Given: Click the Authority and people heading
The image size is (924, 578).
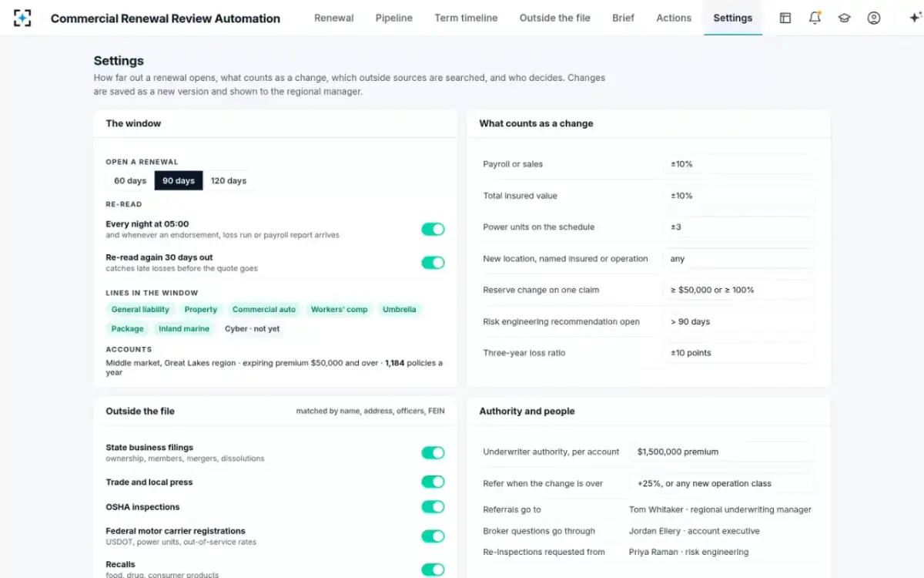Looking at the screenshot, I should 527,411.
